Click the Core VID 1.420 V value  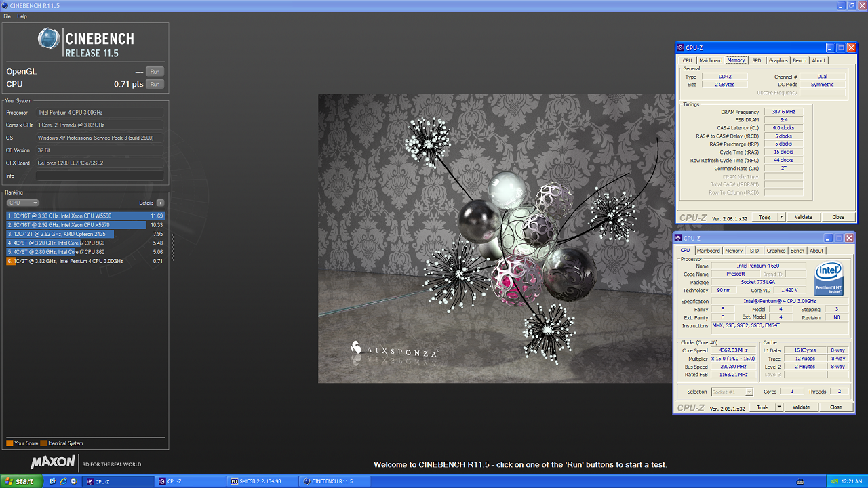coord(789,290)
